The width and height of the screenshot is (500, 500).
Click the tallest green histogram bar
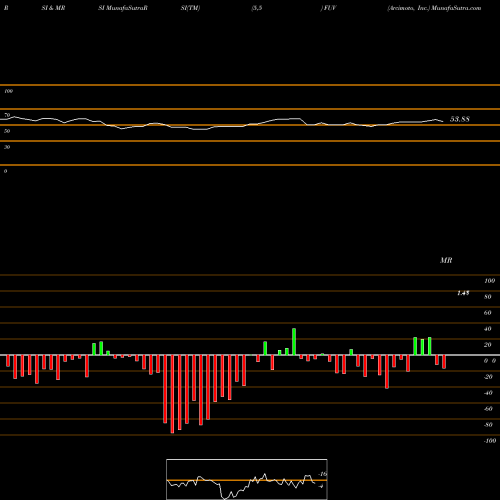[x=294, y=342]
